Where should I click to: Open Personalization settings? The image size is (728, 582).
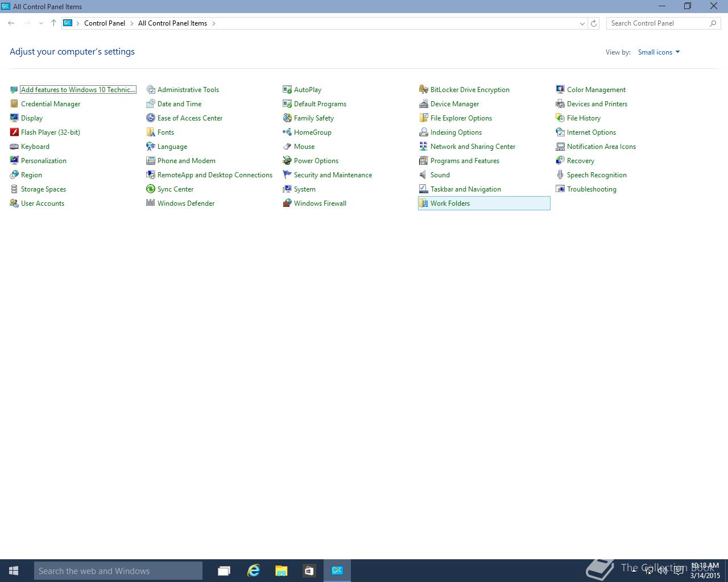click(44, 161)
